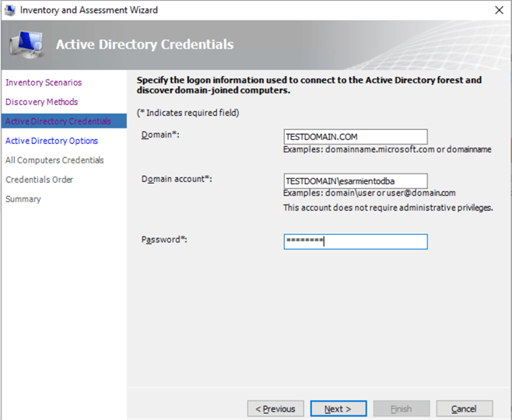This screenshot has width=512, height=420.
Task: Open the Credentials Order step
Action: [39, 180]
